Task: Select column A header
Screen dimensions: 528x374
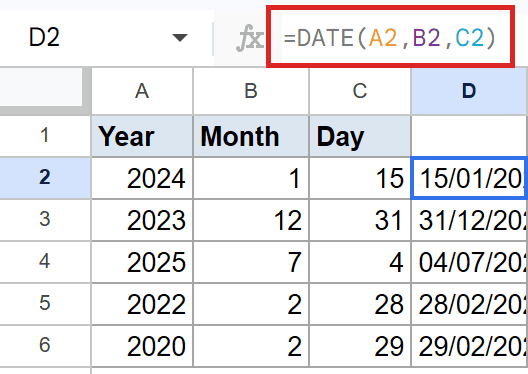Action: pyautogui.click(x=142, y=91)
